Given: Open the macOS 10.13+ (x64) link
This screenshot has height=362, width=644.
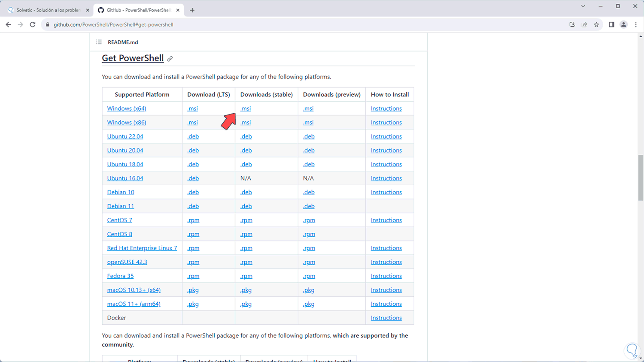Looking at the screenshot, I should click(134, 290).
